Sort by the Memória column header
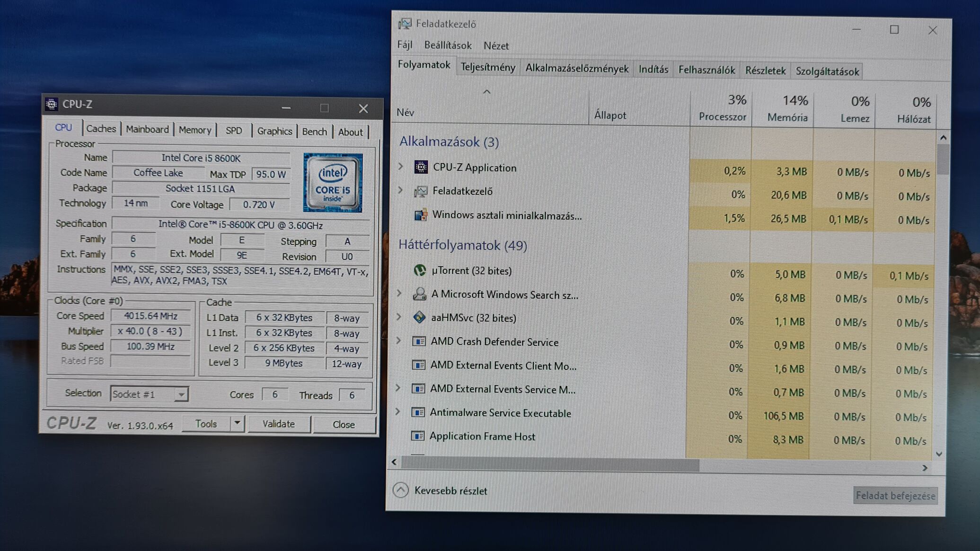980x551 pixels. tap(783, 109)
